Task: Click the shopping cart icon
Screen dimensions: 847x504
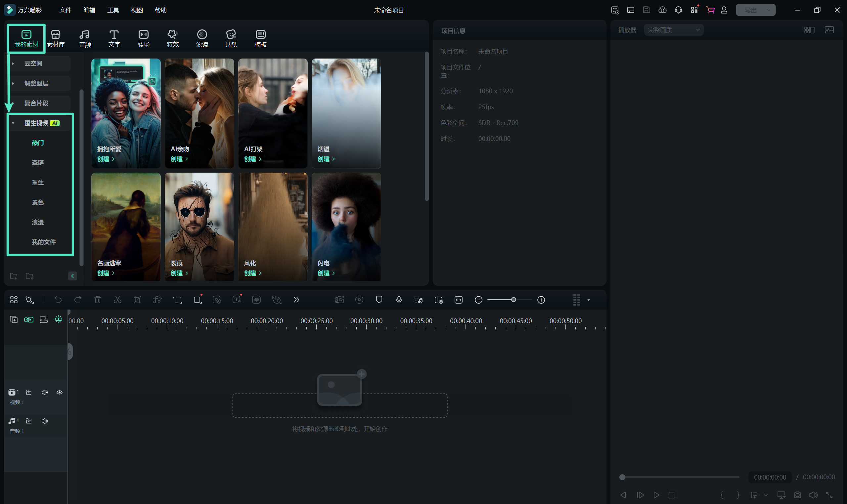Action: [710, 10]
